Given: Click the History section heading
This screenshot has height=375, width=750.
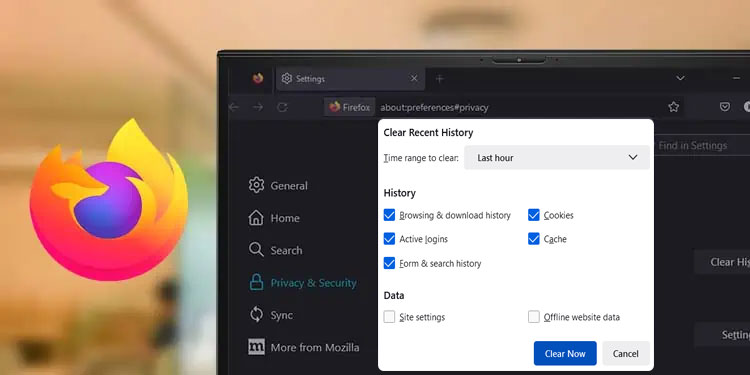Looking at the screenshot, I should (x=399, y=193).
